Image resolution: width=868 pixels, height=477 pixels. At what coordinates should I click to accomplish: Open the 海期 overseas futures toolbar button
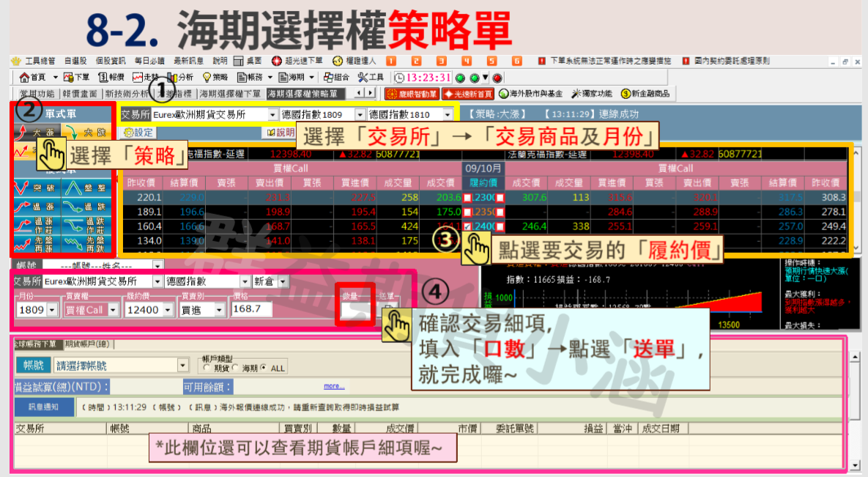pos(292,78)
